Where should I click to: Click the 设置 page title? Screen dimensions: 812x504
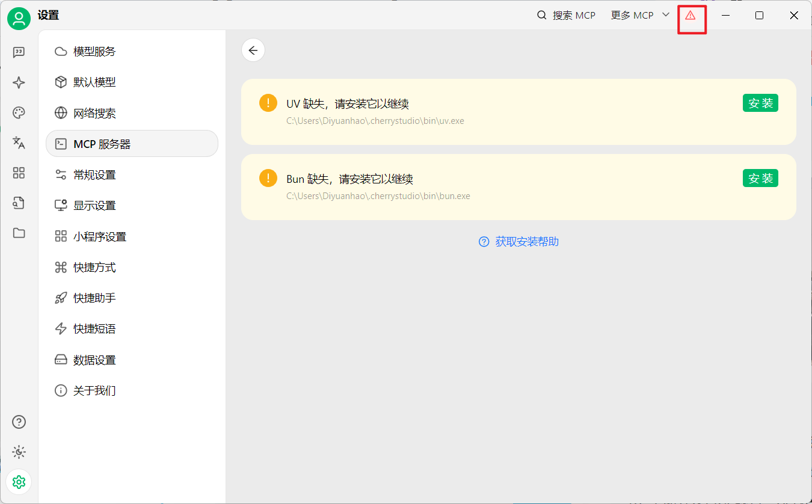pos(48,16)
